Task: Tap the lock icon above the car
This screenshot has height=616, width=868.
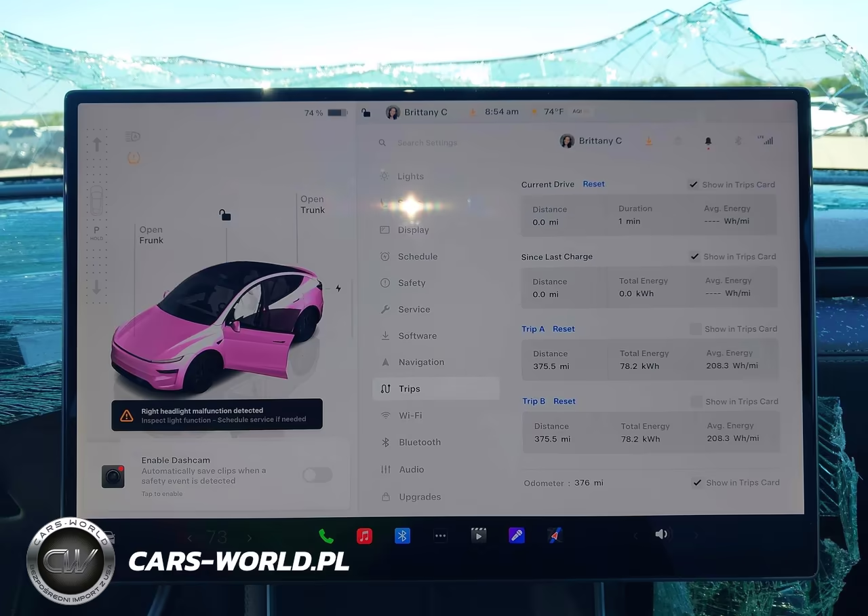Action: (x=224, y=215)
